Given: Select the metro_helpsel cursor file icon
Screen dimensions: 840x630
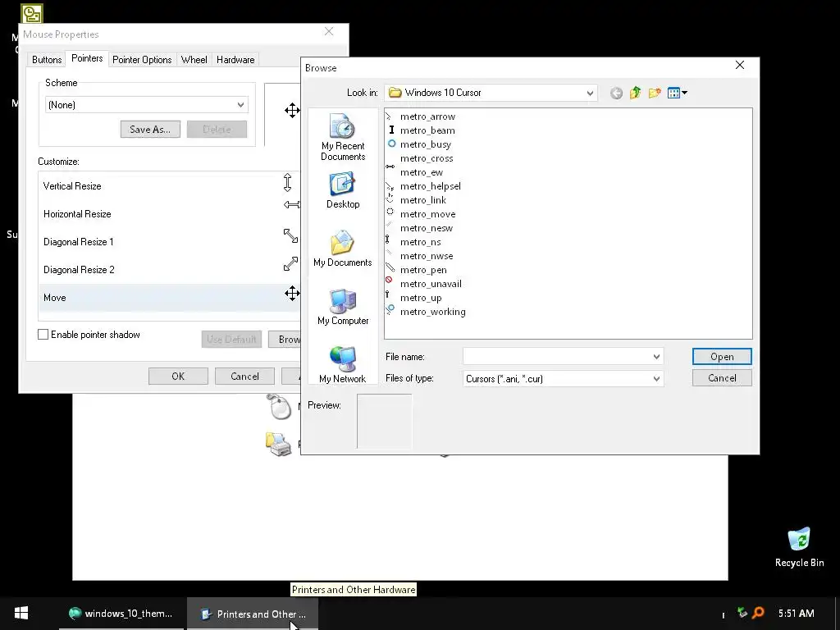Looking at the screenshot, I should (x=390, y=186).
